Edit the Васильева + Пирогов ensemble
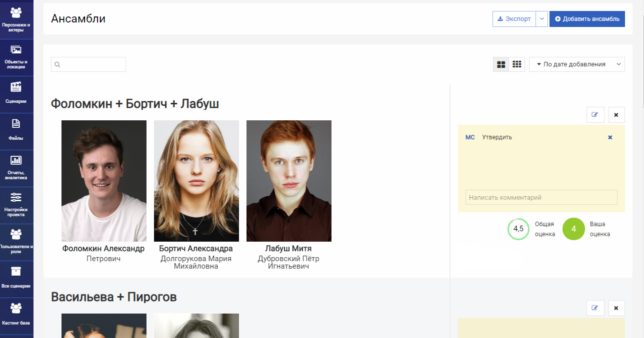This screenshot has height=338, width=644. (x=595, y=308)
